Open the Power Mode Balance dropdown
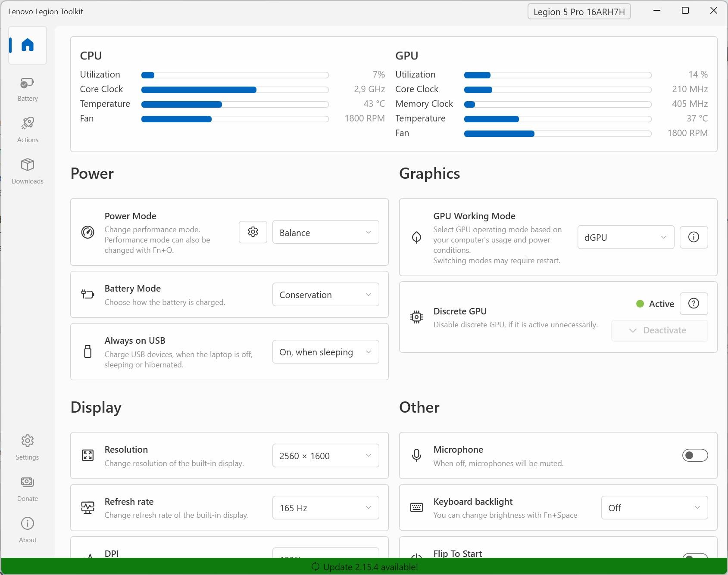 point(325,232)
